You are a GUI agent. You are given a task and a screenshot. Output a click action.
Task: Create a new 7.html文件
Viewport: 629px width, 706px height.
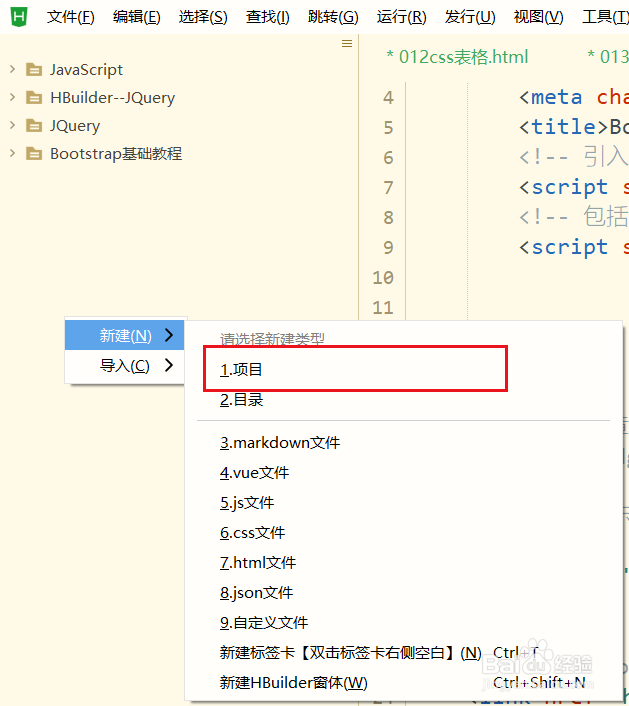point(258,563)
